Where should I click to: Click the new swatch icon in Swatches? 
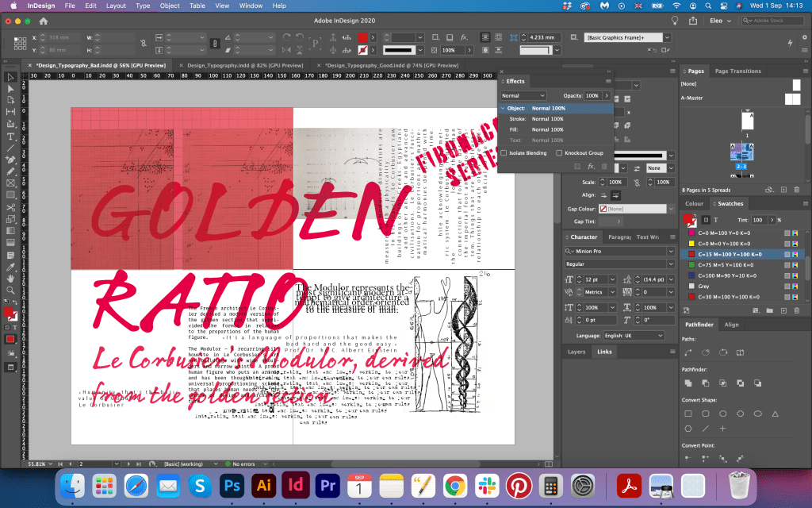783,309
